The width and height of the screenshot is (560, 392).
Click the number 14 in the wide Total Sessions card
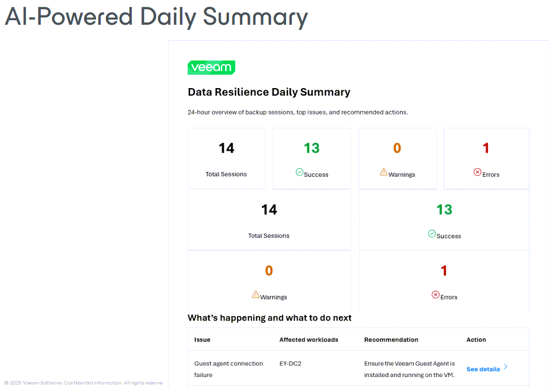click(269, 210)
